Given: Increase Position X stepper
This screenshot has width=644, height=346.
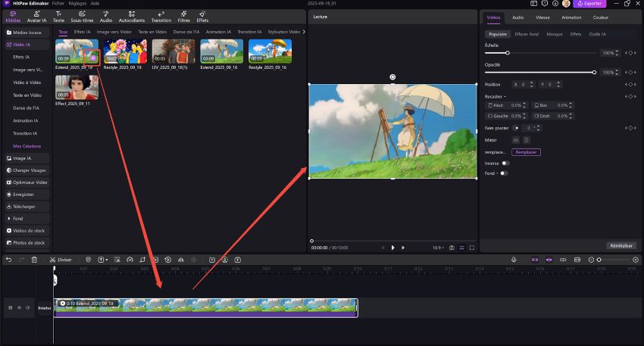Looking at the screenshot, I should pos(531,83).
